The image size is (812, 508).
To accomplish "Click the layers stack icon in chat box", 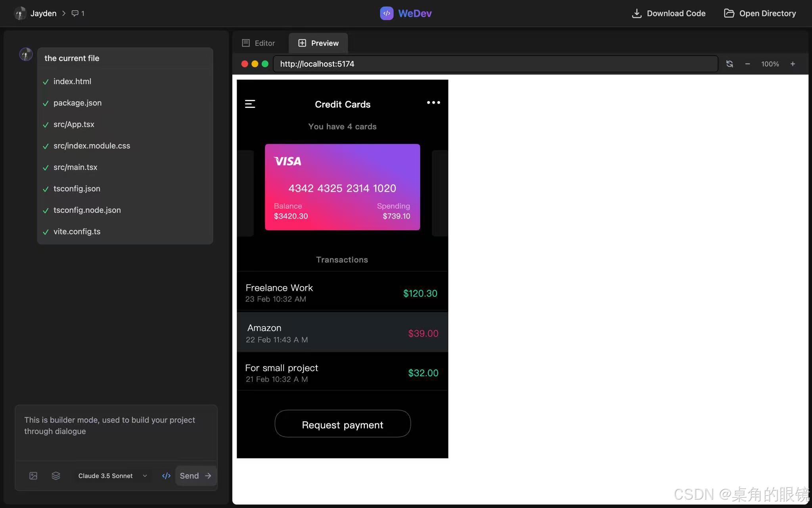I will (x=56, y=476).
